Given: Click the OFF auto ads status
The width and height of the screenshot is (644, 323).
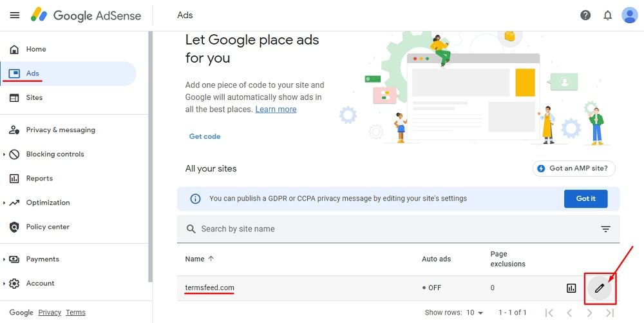Looking at the screenshot, I should 431,288.
